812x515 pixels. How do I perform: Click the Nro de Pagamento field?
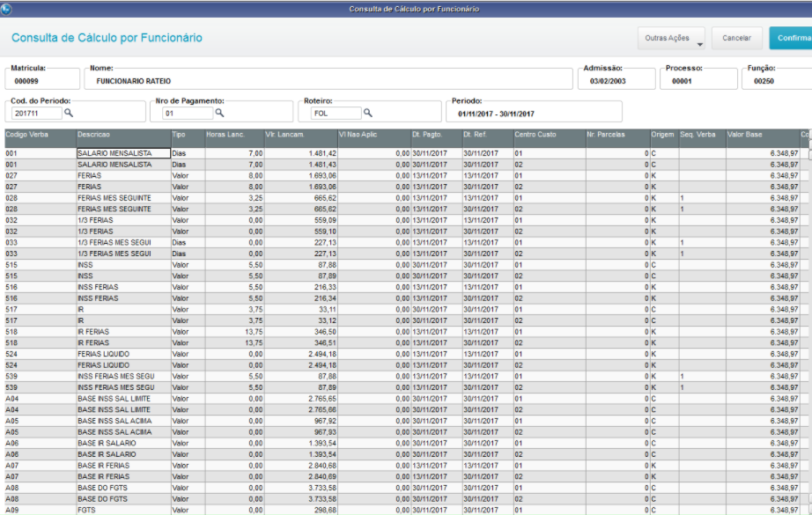188,114
